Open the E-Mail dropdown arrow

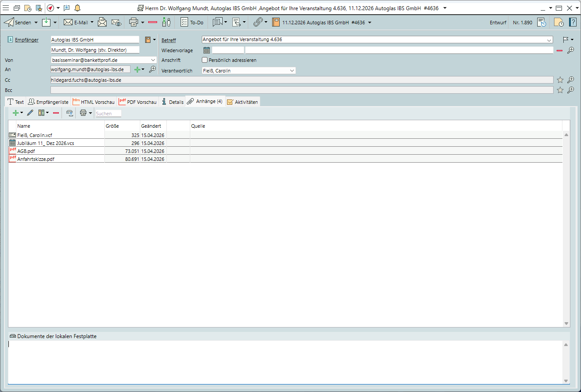click(x=92, y=22)
